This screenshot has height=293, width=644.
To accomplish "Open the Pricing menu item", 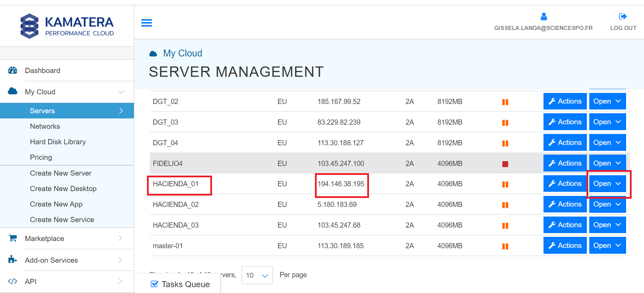I will [41, 157].
